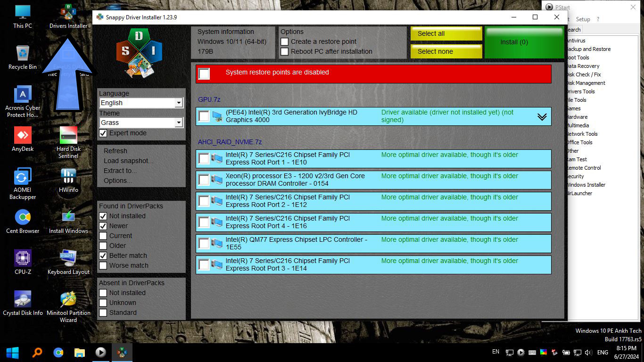Disable Expert mode
The height and width of the screenshot is (362, 644).
(103, 133)
